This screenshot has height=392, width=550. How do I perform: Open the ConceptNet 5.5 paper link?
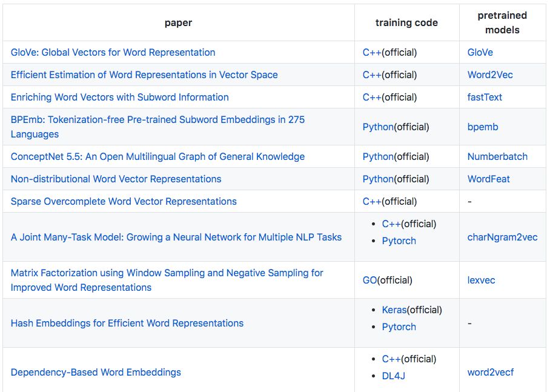click(x=157, y=156)
